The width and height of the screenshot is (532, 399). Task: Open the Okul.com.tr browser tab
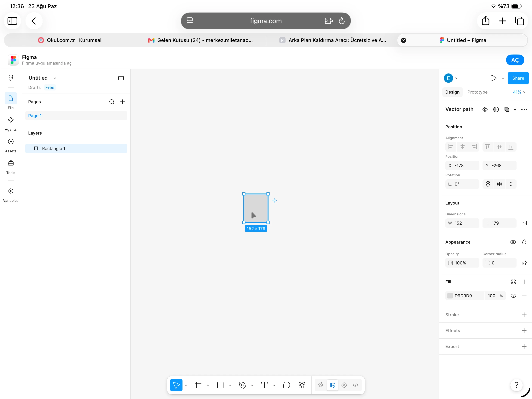(70, 40)
